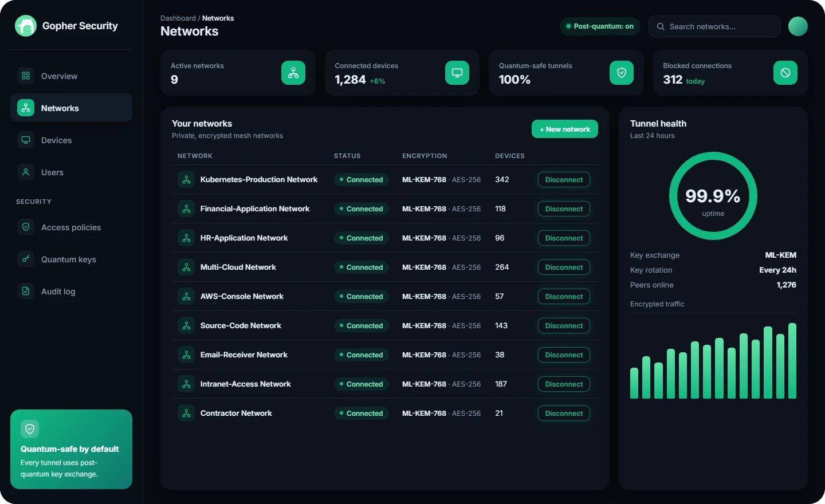
Task: Click the Quantum-safe tunnels shield icon
Action: (x=622, y=73)
